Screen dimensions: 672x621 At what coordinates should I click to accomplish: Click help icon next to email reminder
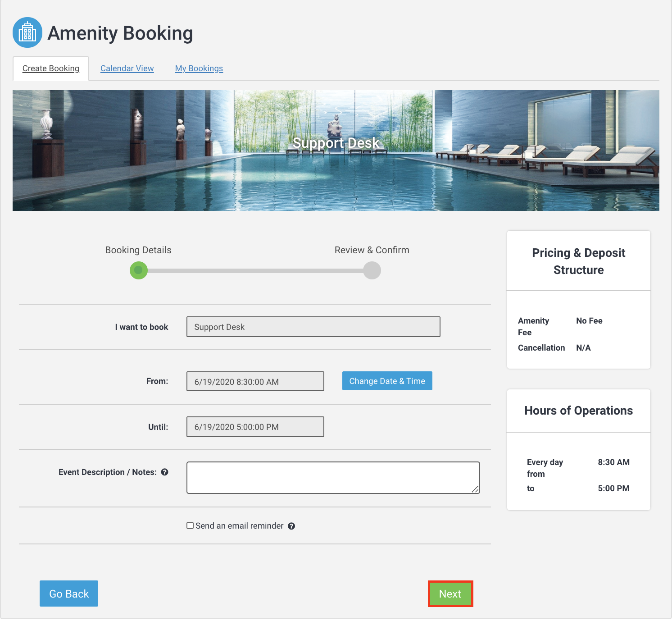(x=291, y=526)
